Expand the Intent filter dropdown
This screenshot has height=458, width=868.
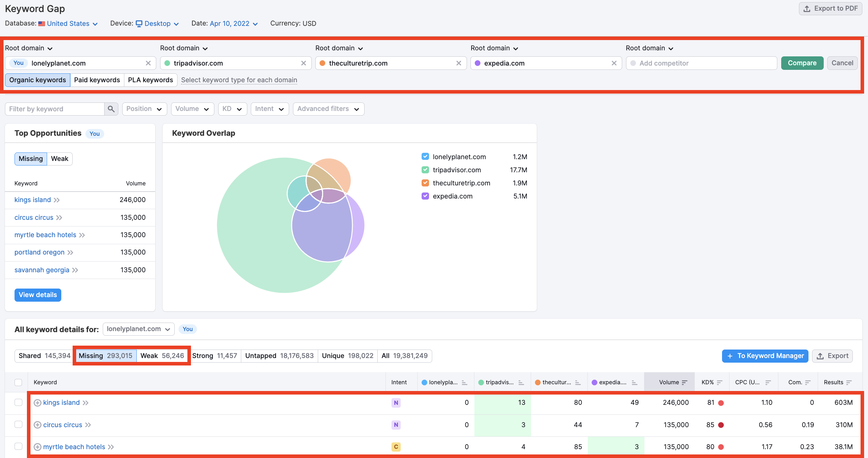[270, 109]
